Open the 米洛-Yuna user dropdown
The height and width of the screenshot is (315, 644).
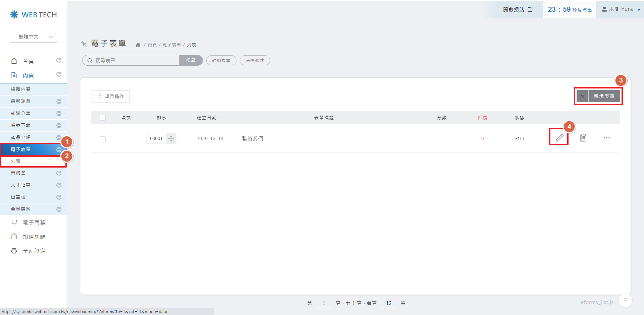coord(621,9)
